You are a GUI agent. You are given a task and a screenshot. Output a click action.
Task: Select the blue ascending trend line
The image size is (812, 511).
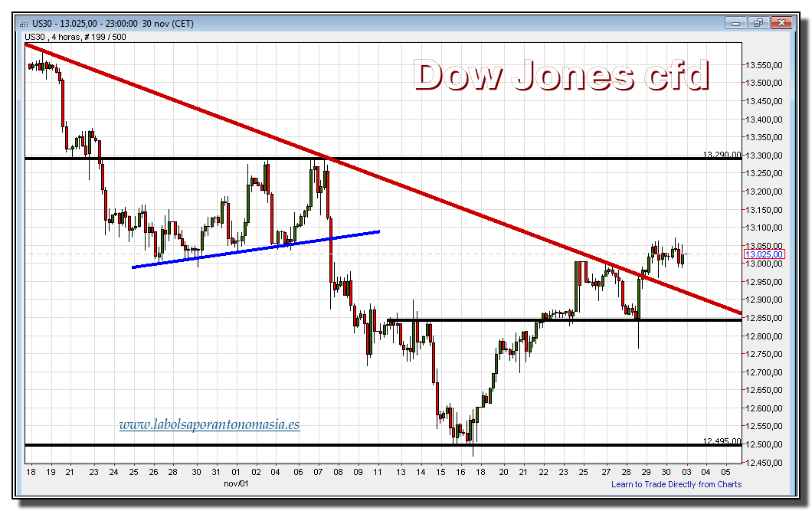pyautogui.click(x=256, y=249)
